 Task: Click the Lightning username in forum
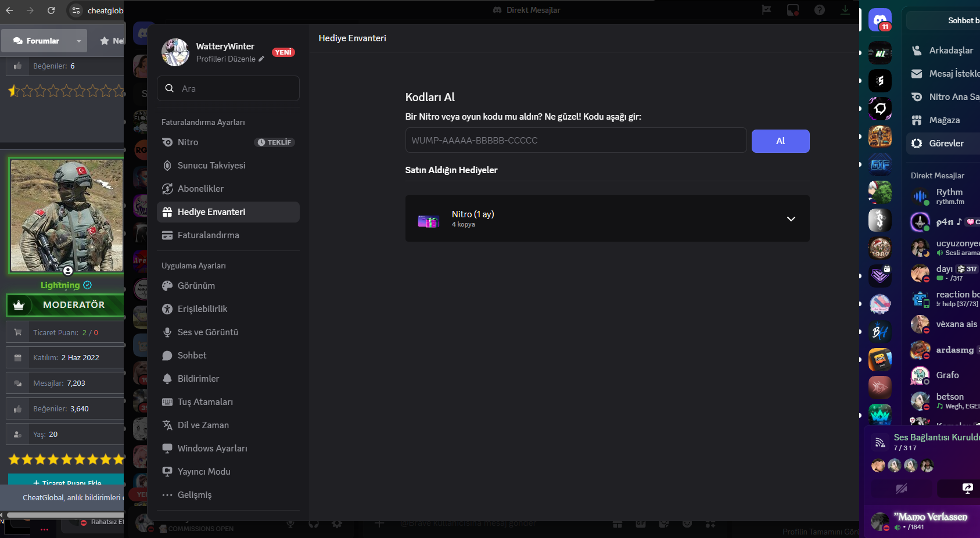coord(60,285)
